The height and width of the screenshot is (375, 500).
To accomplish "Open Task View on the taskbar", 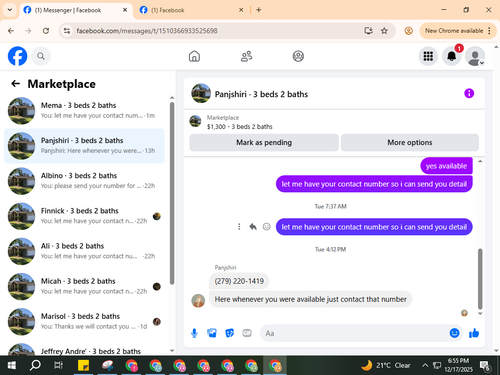I will tap(59, 366).
